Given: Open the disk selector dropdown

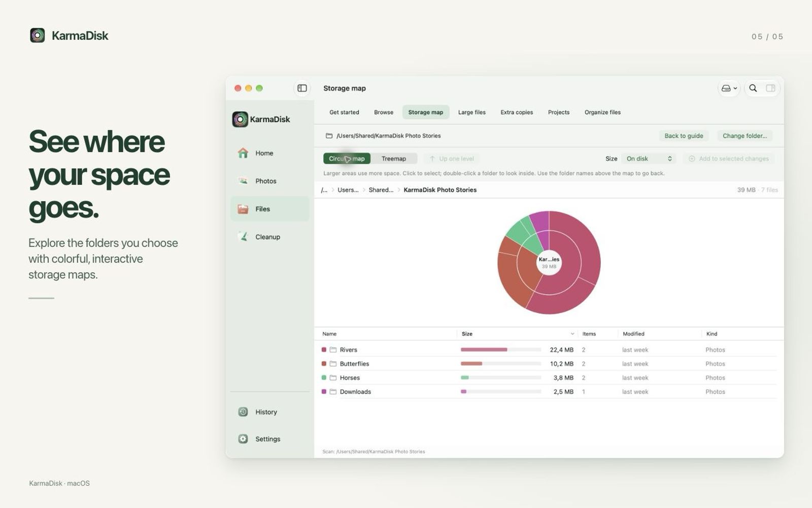Looking at the screenshot, I should pyautogui.click(x=729, y=88).
